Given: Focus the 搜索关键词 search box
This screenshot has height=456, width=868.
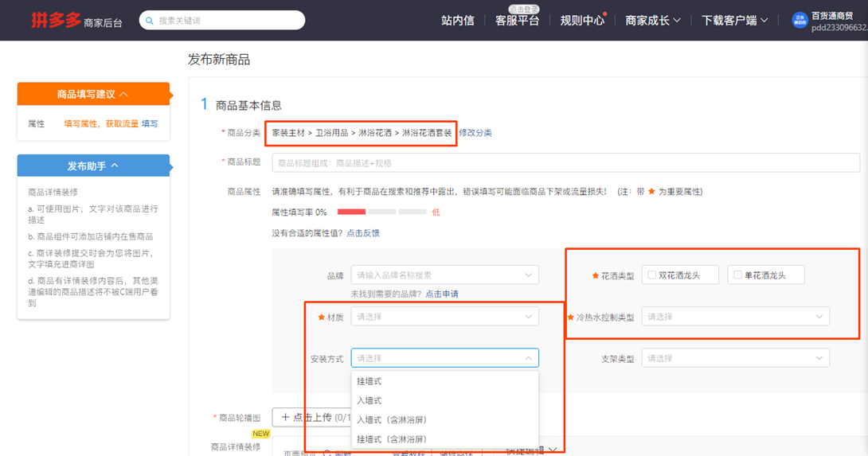Looking at the screenshot, I should coord(222,21).
